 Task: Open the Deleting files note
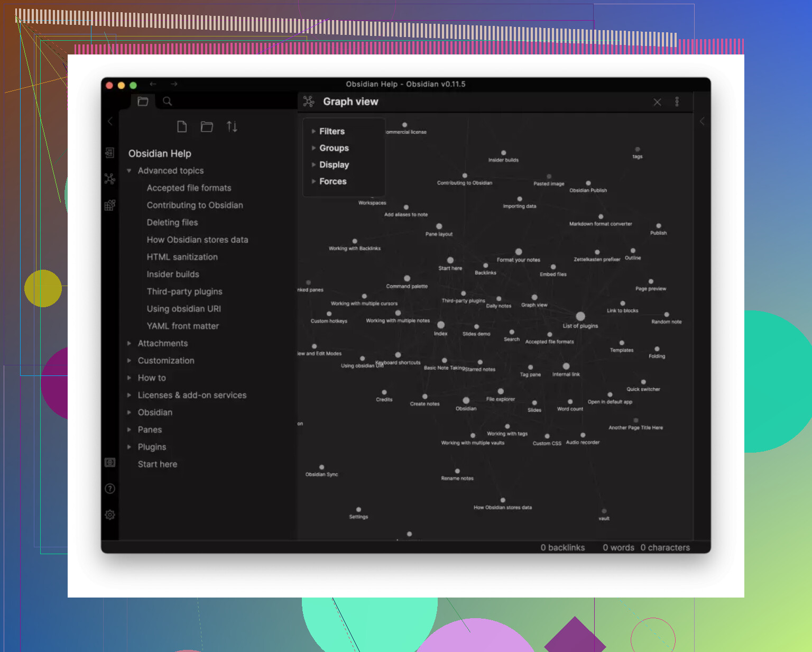click(172, 223)
